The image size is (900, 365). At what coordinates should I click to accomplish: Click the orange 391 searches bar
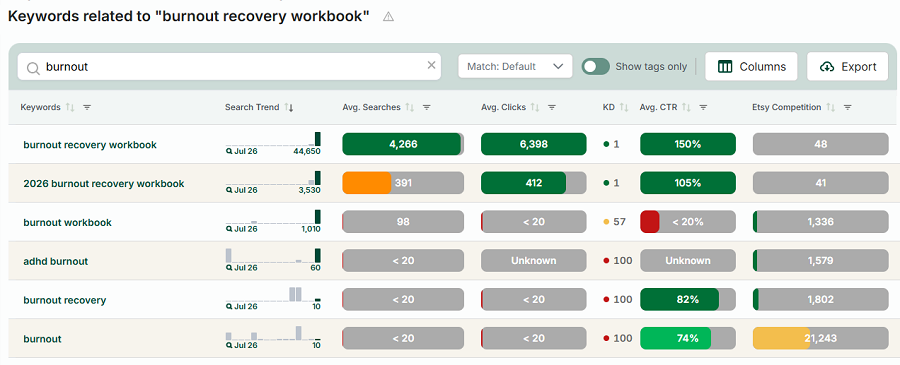403,183
